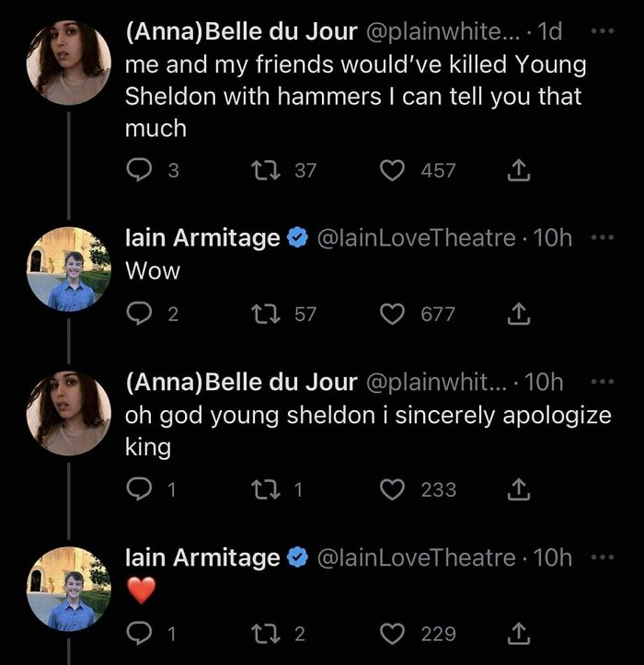Image resolution: width=644 pixels, height=665 pixels.
Task: Open the @IainLoveTheatre handle on the "Wow" tweet
Action: coord(416,238)
